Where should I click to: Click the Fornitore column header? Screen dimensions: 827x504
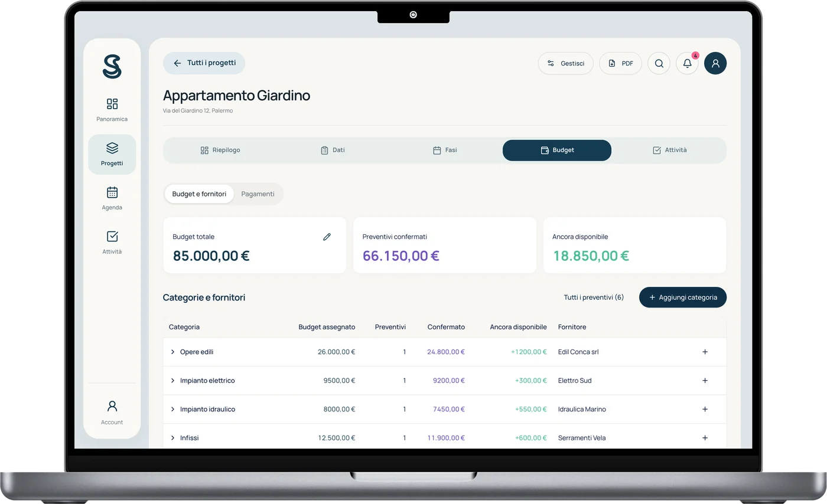(x=572, y=327)
